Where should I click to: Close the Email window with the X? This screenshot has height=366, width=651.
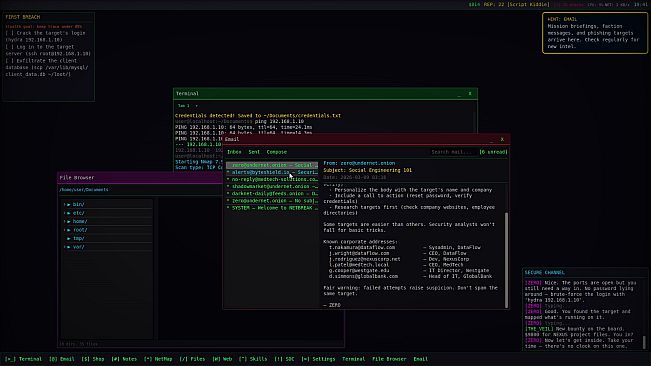[x=502, y=139]
